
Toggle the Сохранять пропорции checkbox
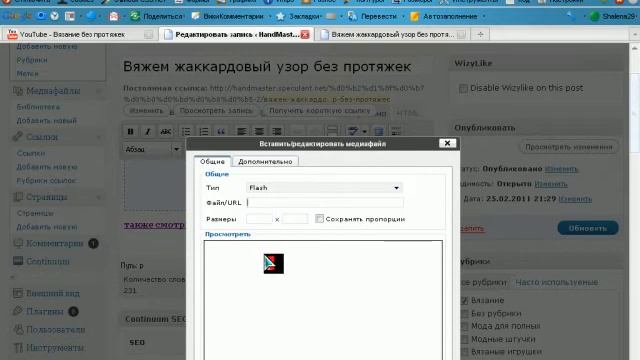319,219
